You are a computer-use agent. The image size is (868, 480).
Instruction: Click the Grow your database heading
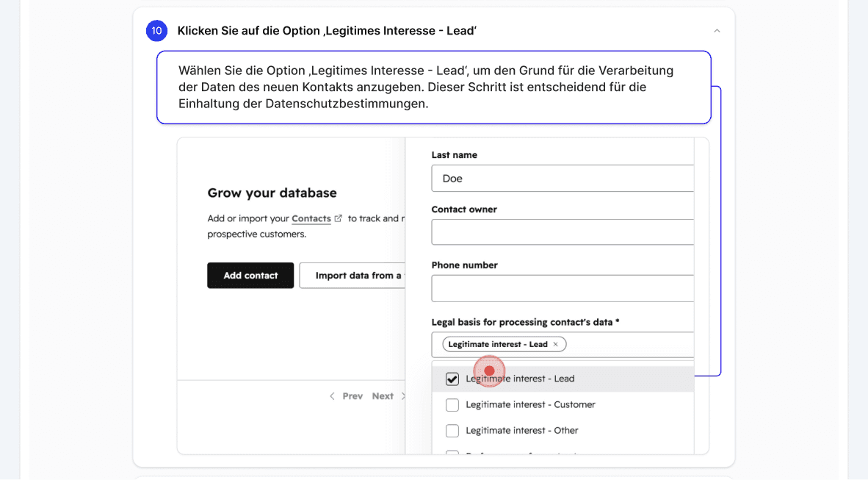[x=272, y=193]
